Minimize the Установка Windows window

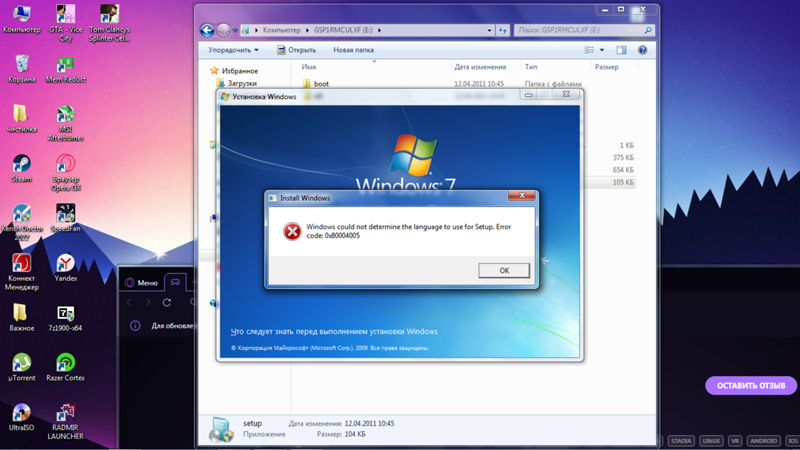coord(528,94)
